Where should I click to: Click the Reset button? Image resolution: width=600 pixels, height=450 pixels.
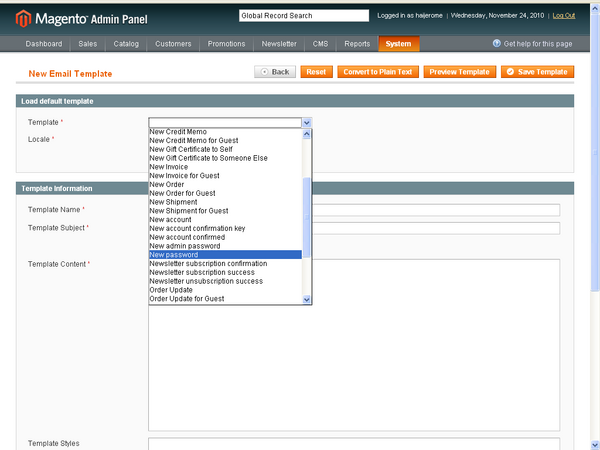pos(316,72)
